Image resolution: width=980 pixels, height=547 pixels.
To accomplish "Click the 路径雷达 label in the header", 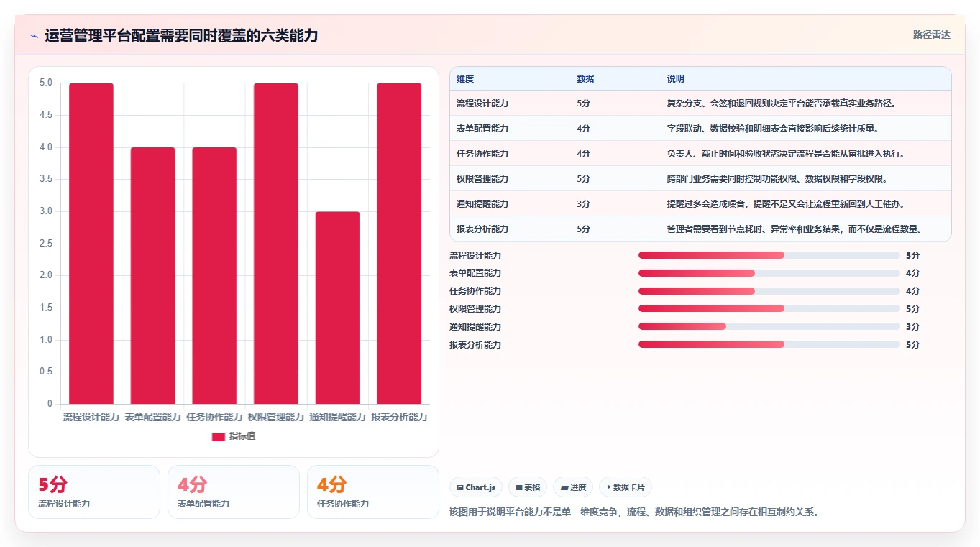I will pyautogui.click(x=931, y=35).
